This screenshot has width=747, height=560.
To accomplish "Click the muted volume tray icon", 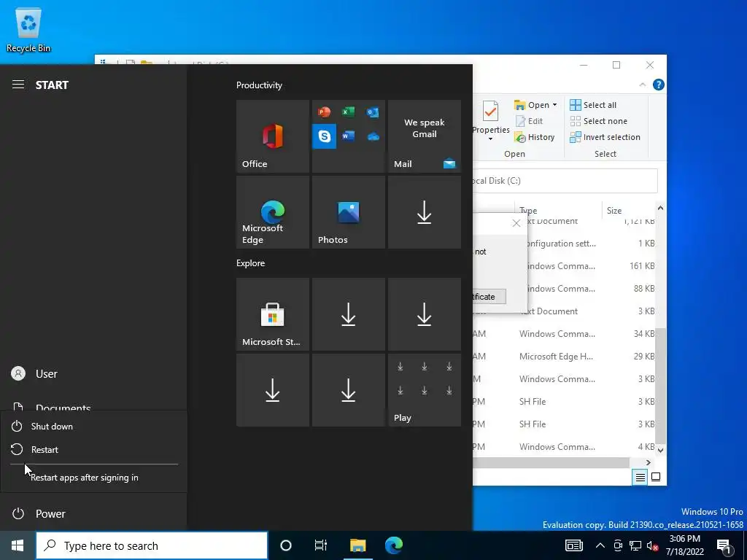I will point(652,545).
